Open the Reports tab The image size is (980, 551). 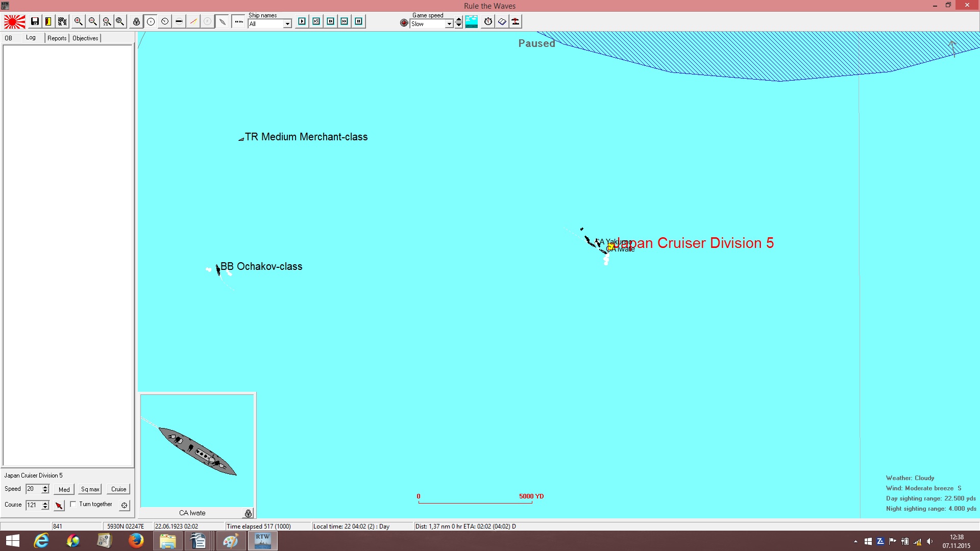pyautogui.click(x=57, y=38)
